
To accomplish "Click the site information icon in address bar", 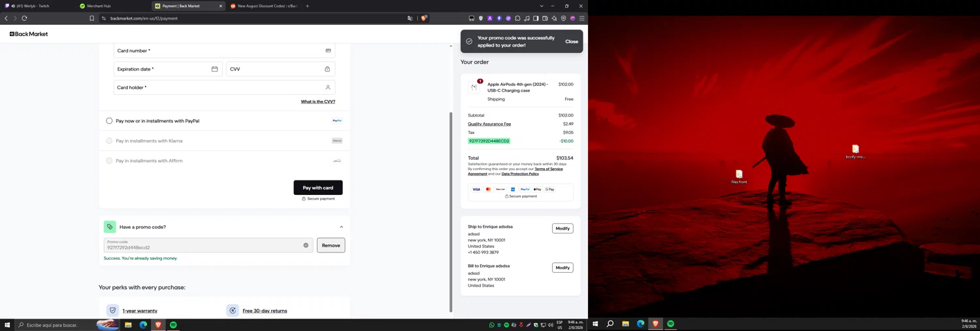I will [x=104, y=18].
